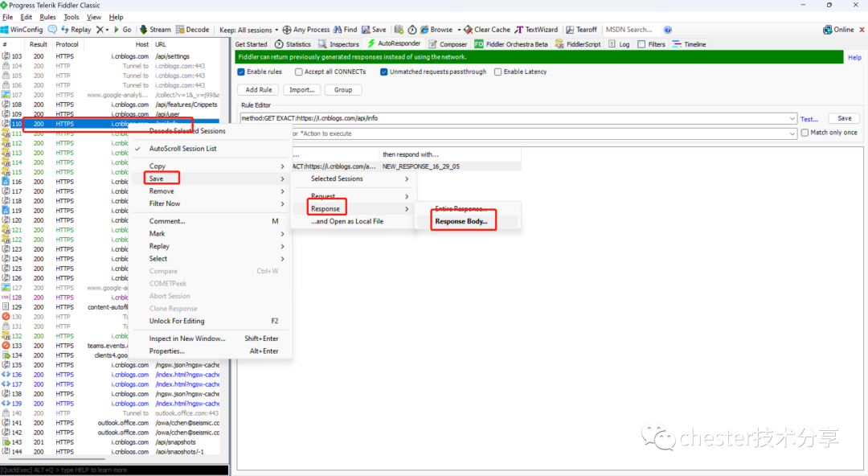Switch to the FiddlerScript tab

point(577,44)
